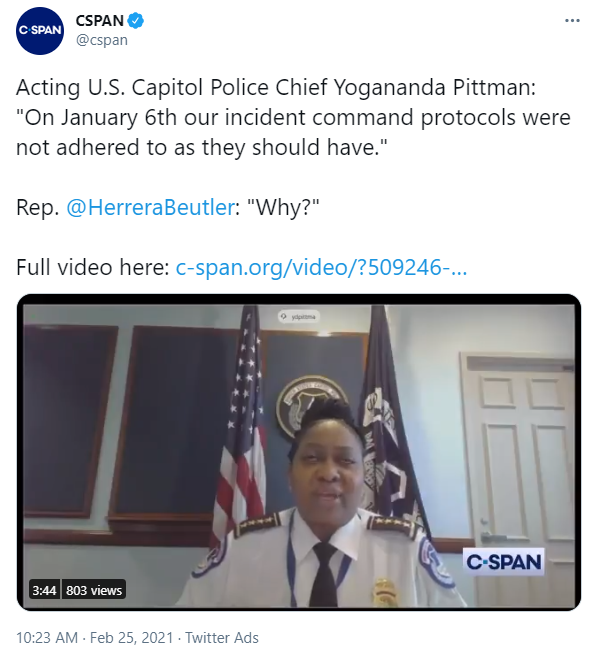The width and height of the screenshot is (592, 657).
Task: Click the "Why?" quote text
Action: [x=283, y=207]
